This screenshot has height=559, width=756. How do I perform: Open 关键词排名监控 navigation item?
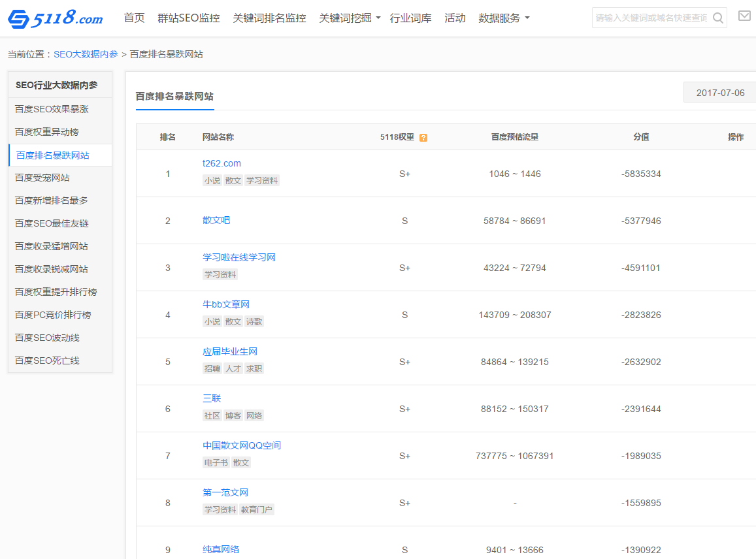[269, 18]
